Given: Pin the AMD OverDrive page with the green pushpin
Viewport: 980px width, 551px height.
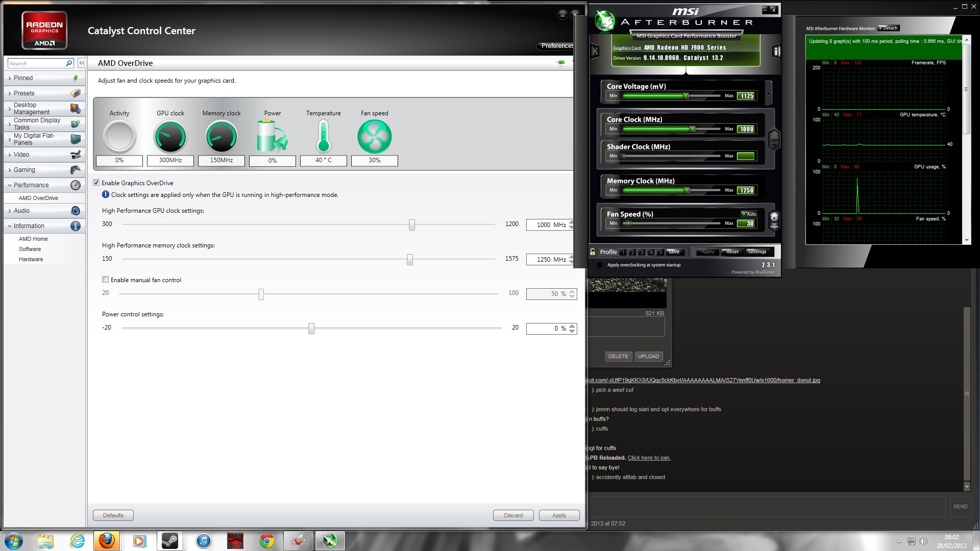Looking at the screenshot, I should pyautogui.click(x=561, y=63).
